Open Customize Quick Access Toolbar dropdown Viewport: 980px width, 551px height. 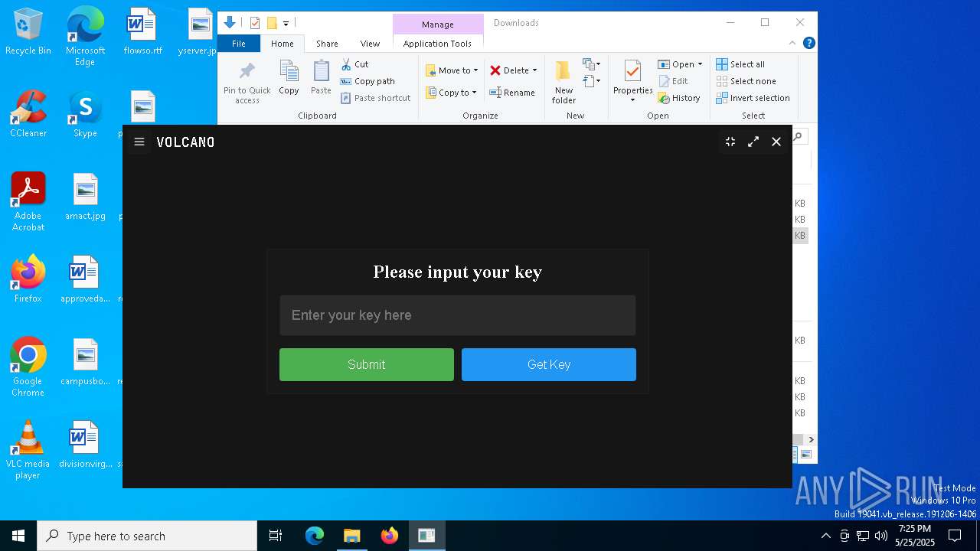click(286, 23)
